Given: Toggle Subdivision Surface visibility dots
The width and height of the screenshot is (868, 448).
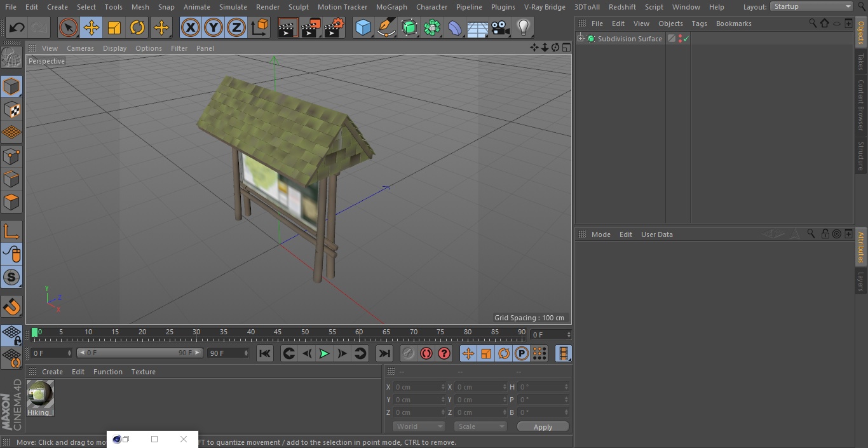Looking at the screenshot, I should click(x=680, y=39).
